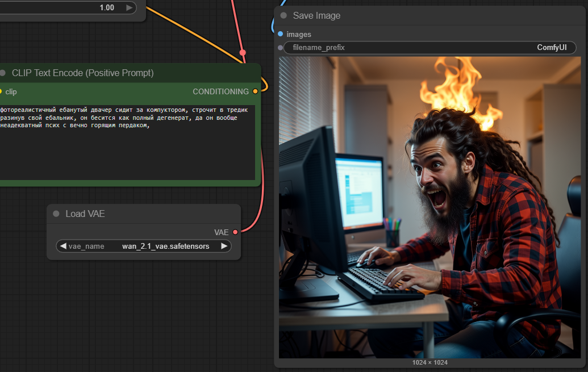
Task: Edit the filename_prefix ComfyUI field
Action: coord(429,48)
